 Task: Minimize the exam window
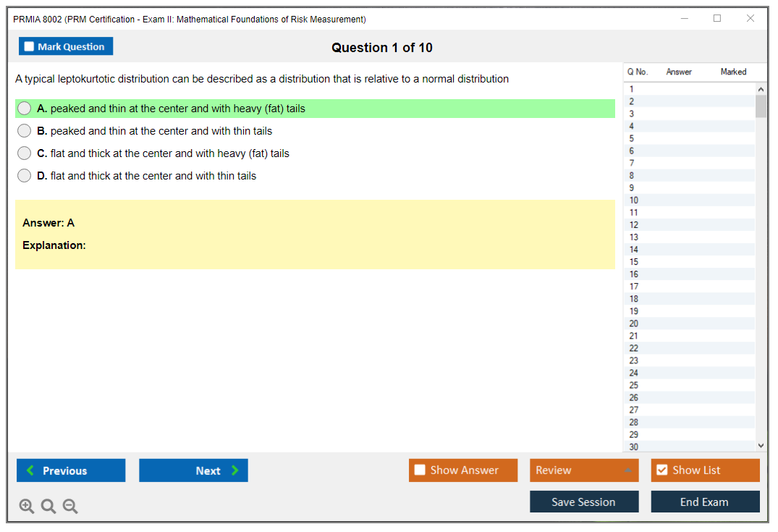[x=685, y=19]
